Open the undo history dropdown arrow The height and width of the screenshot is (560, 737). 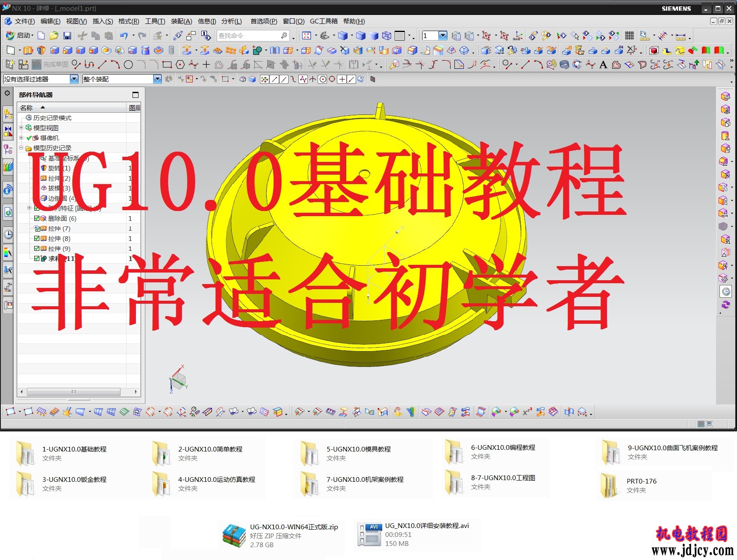pos(133,35)
